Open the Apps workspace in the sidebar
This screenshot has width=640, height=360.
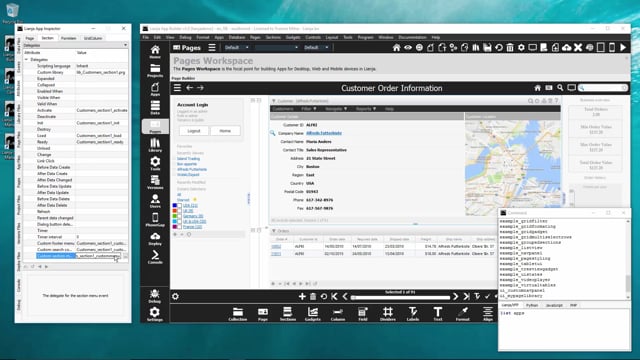[x=155, y=89]
